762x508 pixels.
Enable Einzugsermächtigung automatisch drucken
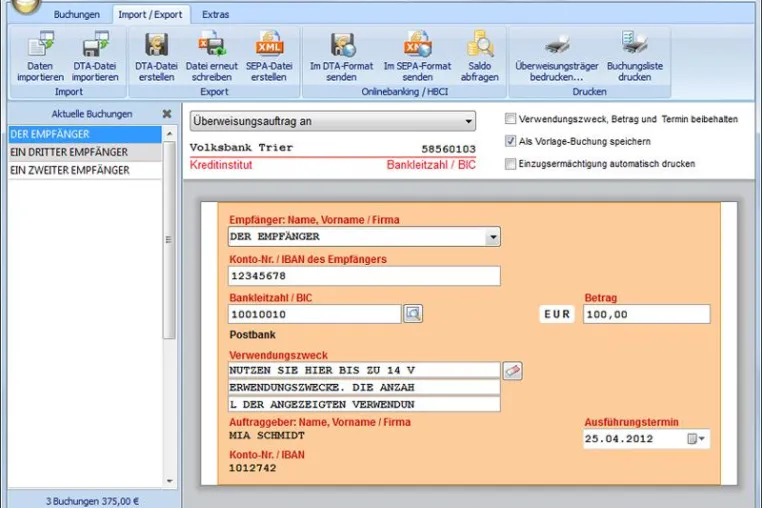pyautogui.click(x=510, y=163)
